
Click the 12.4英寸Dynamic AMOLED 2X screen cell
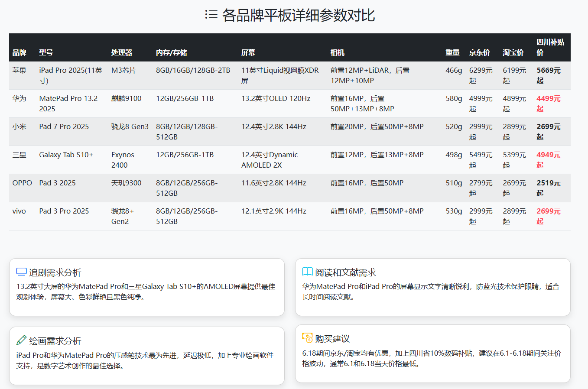point(270,160)
